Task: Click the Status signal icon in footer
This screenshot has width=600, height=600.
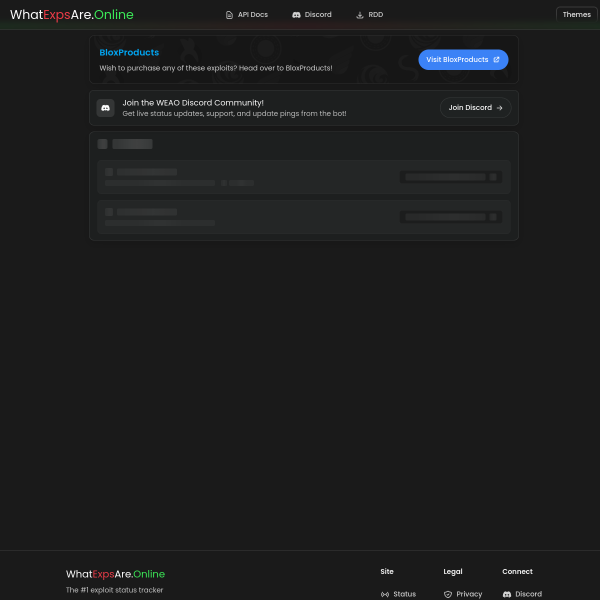Action: [x=385, y=594]
